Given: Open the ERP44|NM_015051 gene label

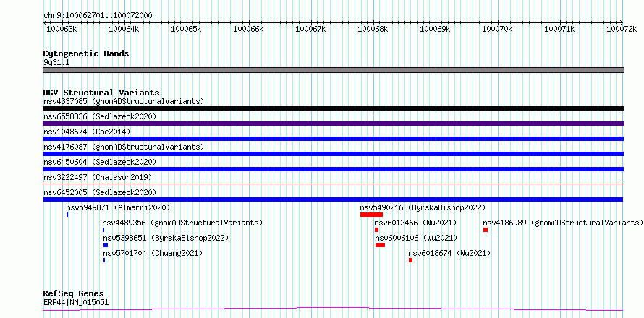Looking at the screenshot, I should tap(76, 302).
